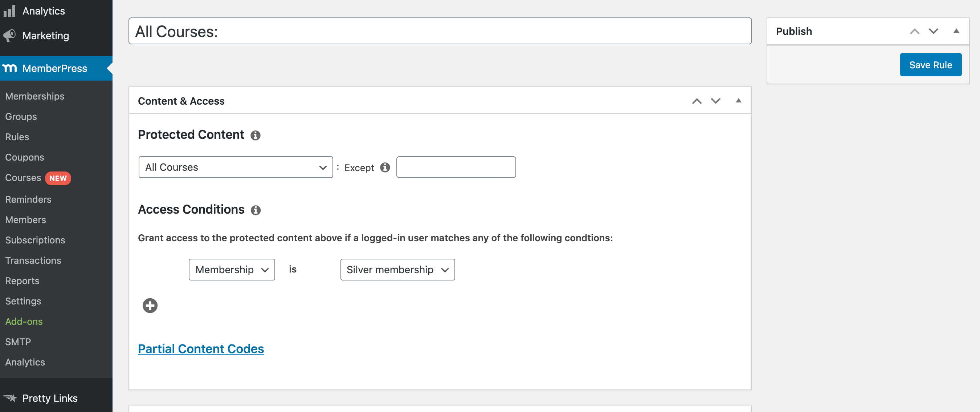
Task: Open Rules in MemberPress menu
Action: tap(17, 137)
